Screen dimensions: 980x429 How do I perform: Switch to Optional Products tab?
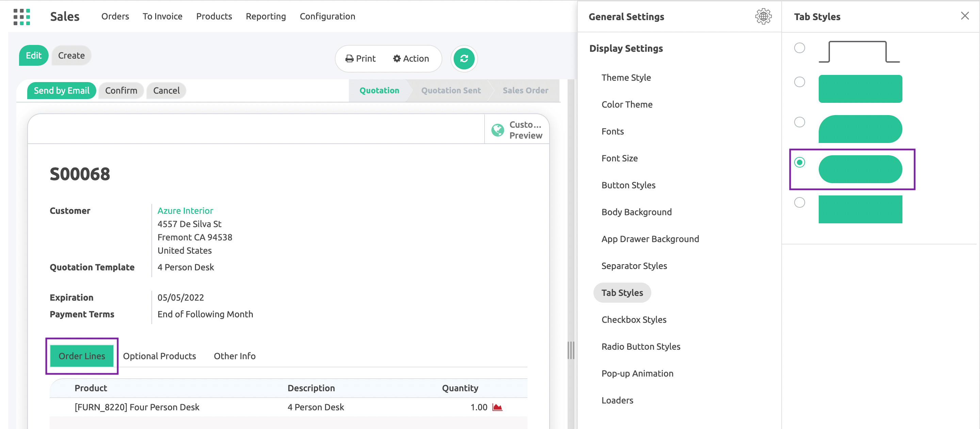(159, 356)
